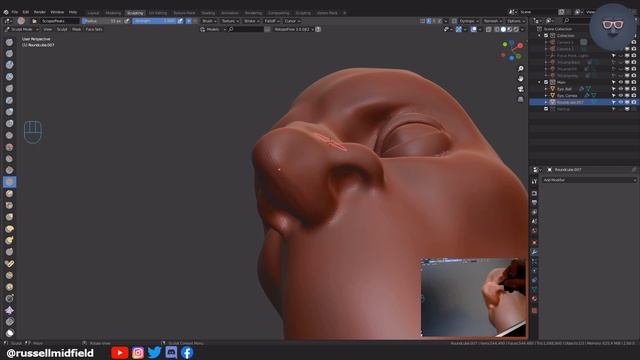Open the Texture dropdown in header
The width and height of the screenshot is (640, 360).
tap(230, 21)
